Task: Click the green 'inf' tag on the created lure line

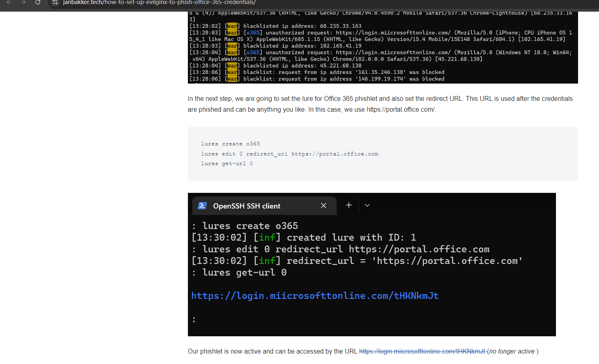Action: click(x=267, y=237)
